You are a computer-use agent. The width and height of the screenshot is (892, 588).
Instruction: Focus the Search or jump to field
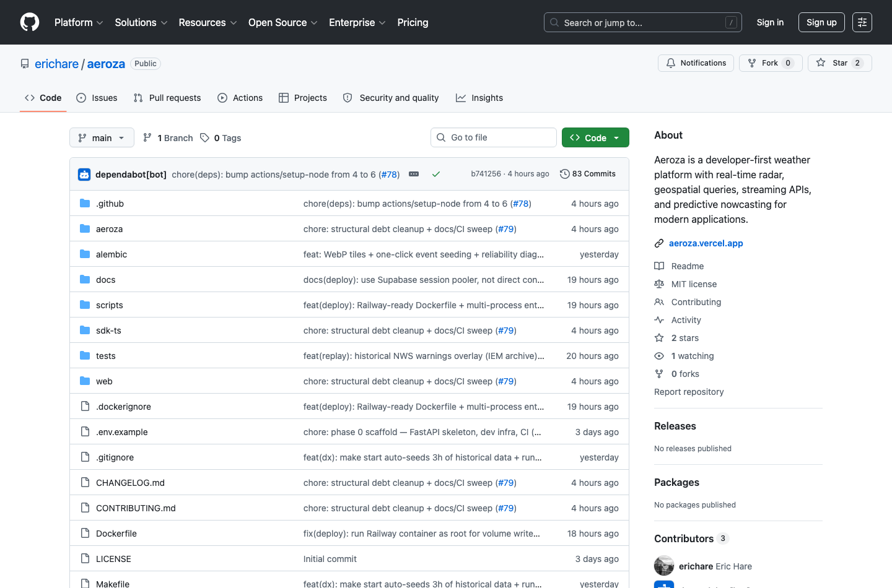[x=643, y=22]
